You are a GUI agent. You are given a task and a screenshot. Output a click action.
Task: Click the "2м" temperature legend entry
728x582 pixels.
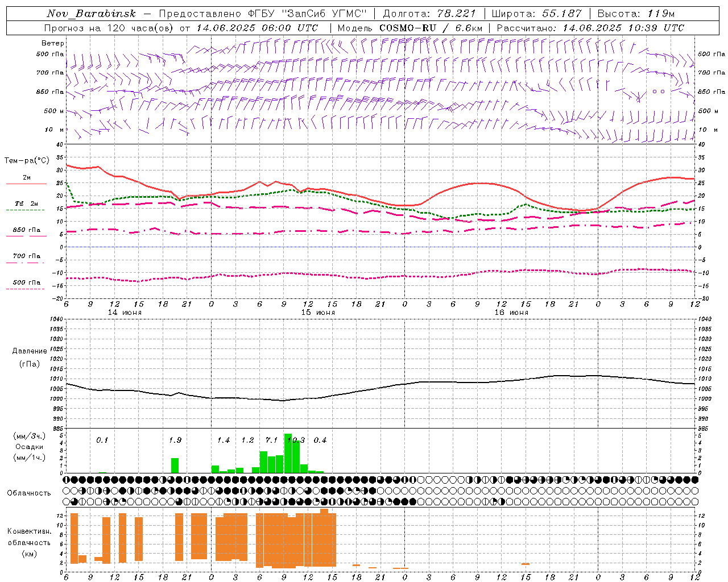(27, 178)
